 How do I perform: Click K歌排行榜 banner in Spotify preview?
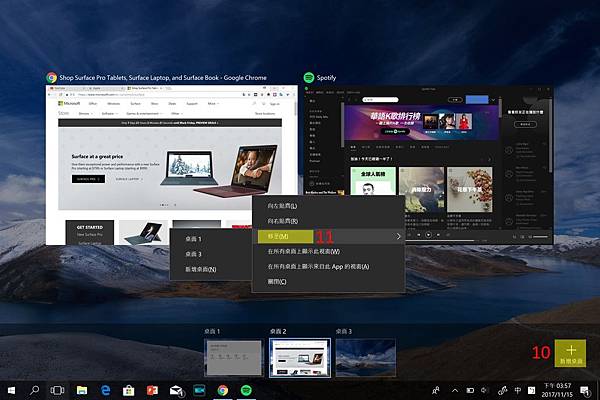tap(422, 123)
